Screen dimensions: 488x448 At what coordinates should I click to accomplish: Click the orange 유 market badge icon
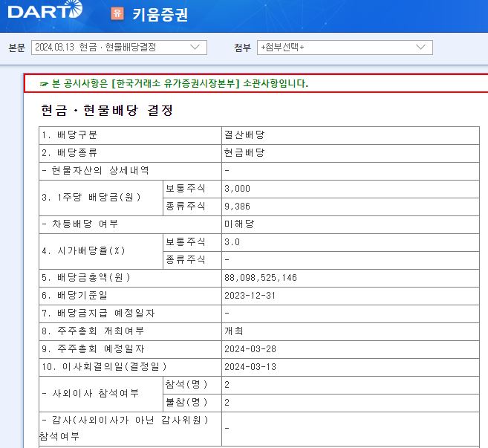point(117,13)
